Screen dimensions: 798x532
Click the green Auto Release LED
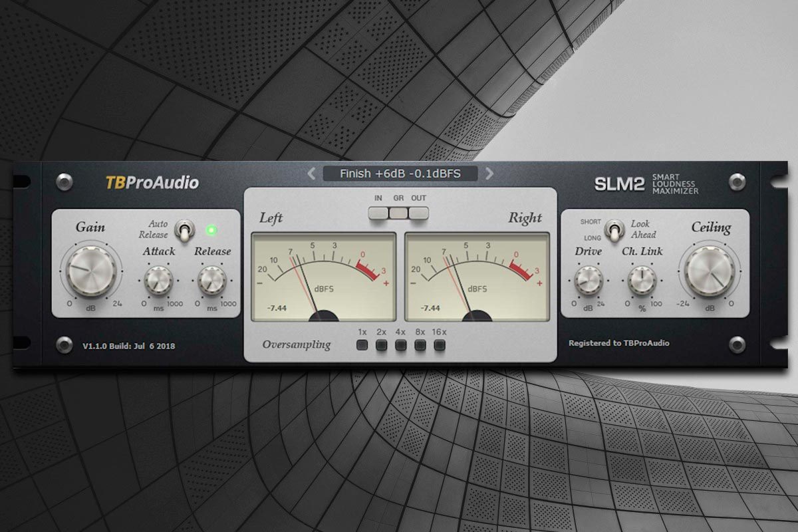coord(212,231)
